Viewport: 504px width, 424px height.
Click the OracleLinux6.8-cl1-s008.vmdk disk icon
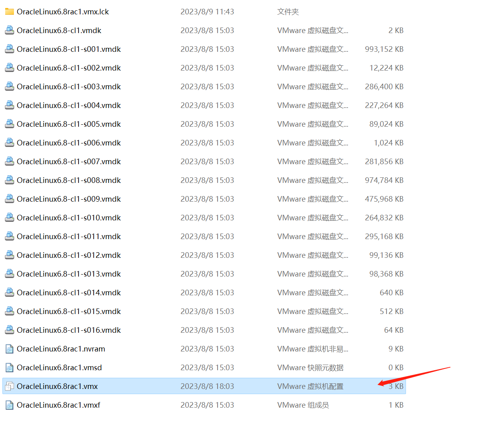click(10, 180)
